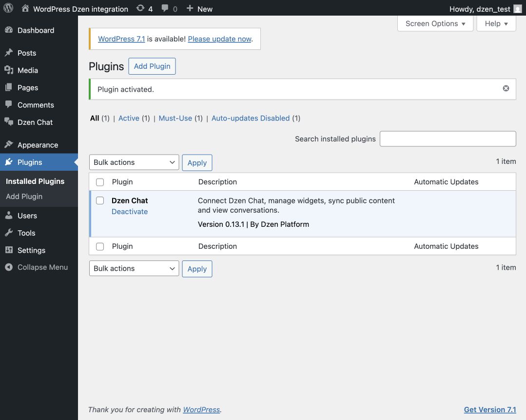
Task: Open Installed Plugins submenu item
Action: pyautogui.click(x=35, y=181)
